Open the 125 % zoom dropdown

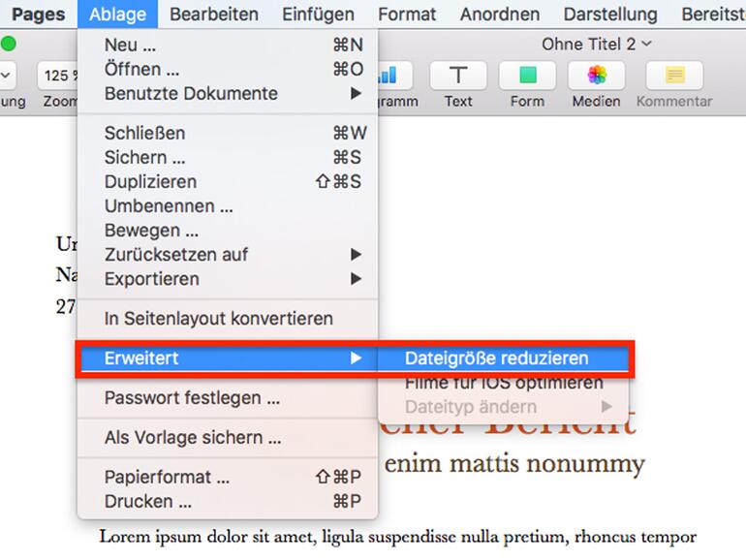[56, 76]
